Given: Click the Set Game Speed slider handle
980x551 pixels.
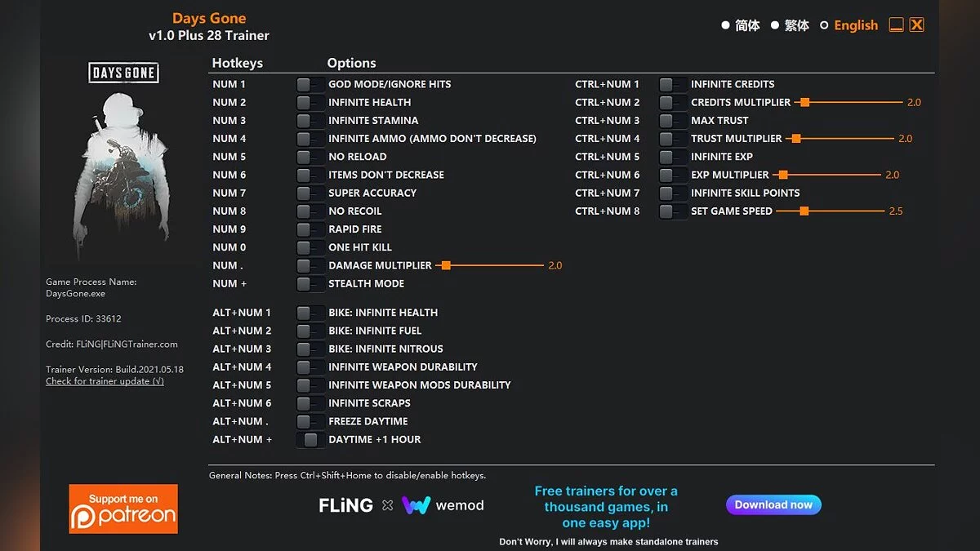Looking at the screenshot, I should [x=804, y=211].
